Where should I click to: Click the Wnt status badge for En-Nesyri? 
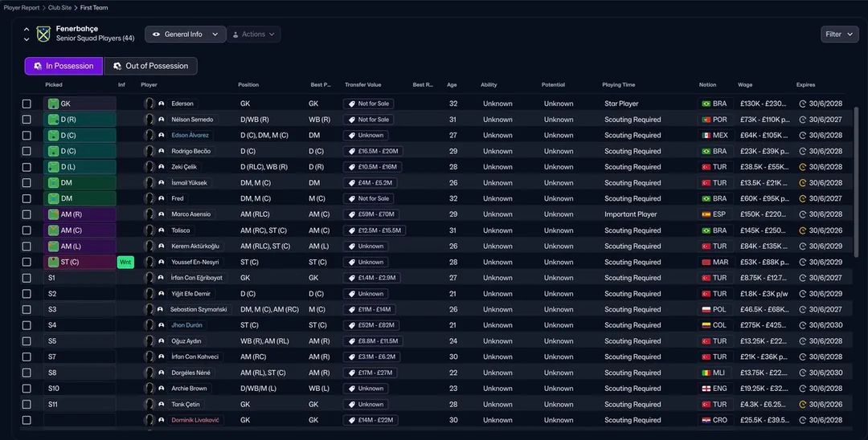coord(125,262)
